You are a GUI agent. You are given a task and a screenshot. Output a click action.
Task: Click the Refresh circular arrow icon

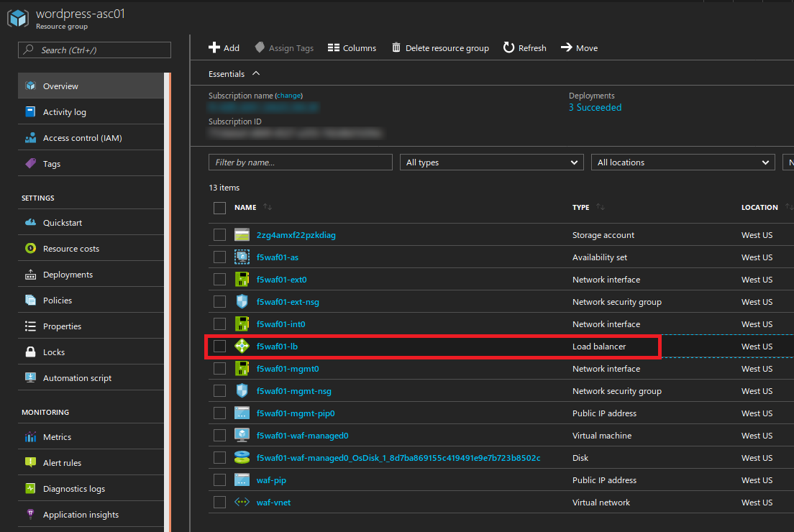508,47
